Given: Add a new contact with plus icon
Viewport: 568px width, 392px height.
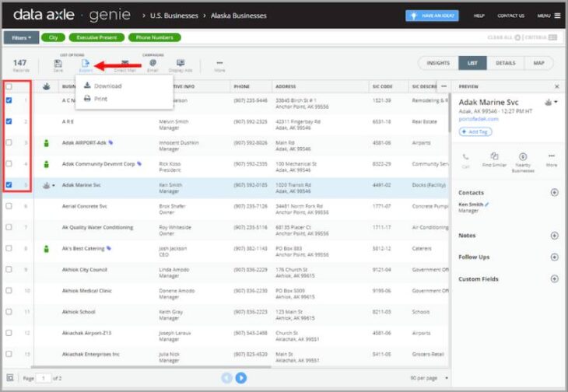Looking at the screenshot, I should coord(554,192).
